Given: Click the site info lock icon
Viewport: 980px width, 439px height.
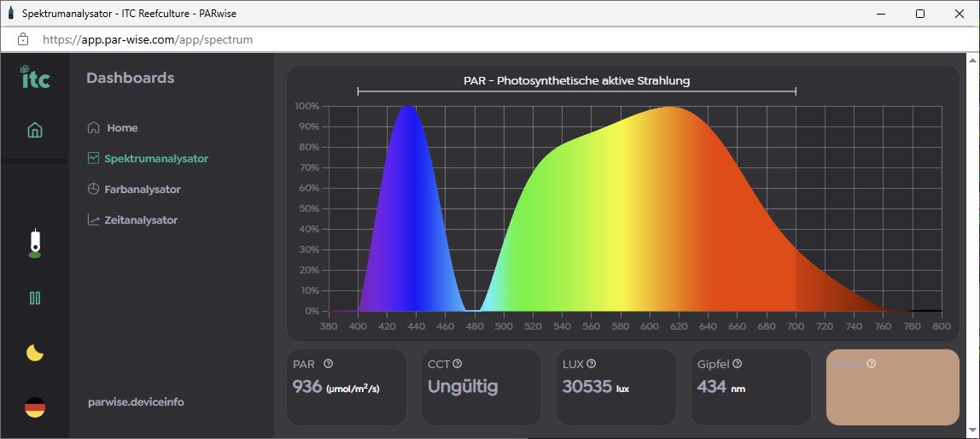Looking at the screenshot, I should coord(23,39).
